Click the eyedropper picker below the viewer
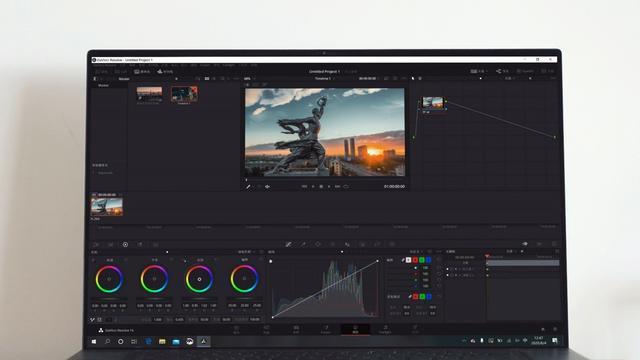Screen dimensions: 640x360 (248, 187)
